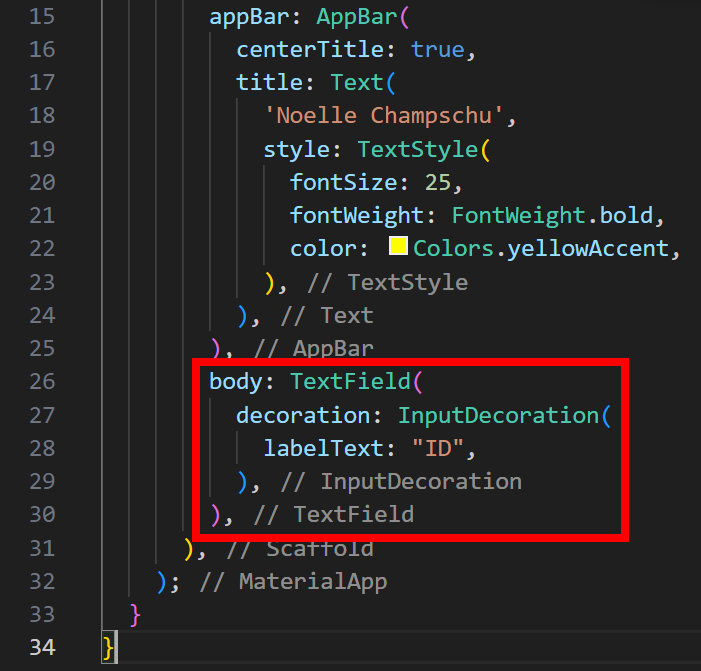The height and width of the screenshot is (671, 701).
Task: Click the 'Text' class name on line 17
Action: [357, 83]
